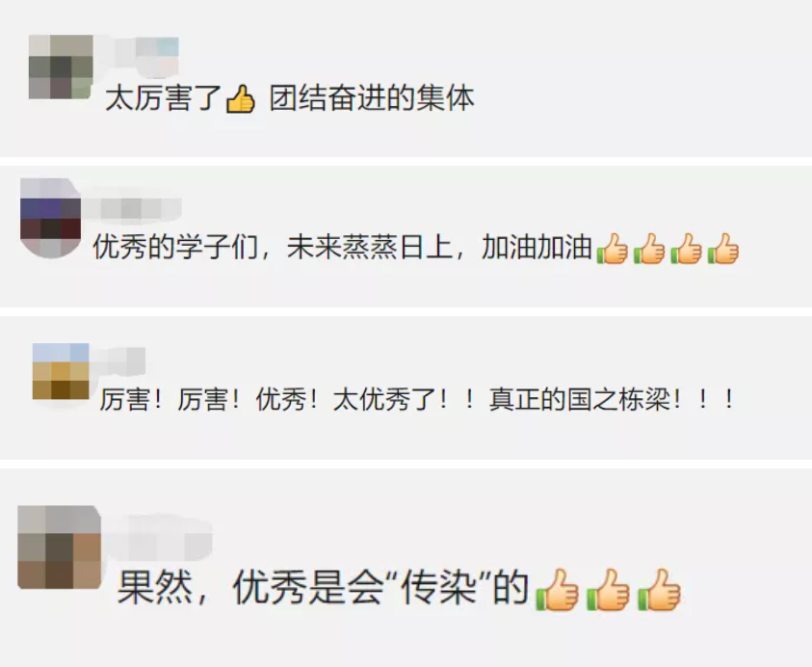Screen dimensions: 812x667
Task: Open avatar of the 果然,优秀是会“传染”的 commenter
Action: [59, 547]
